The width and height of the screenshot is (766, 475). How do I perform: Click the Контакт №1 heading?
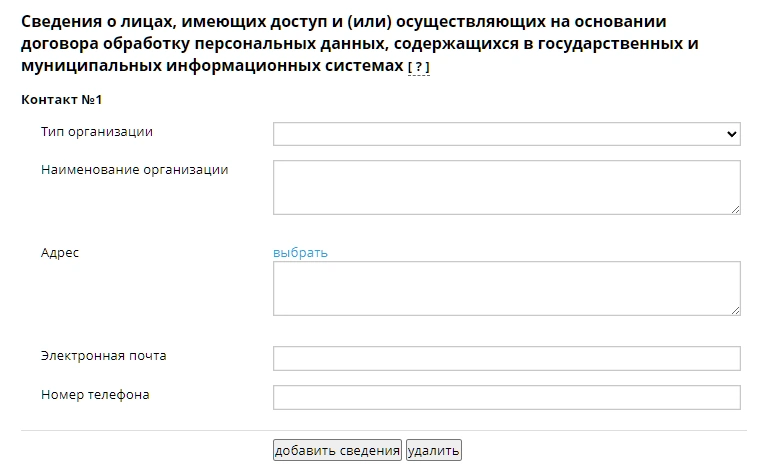click(x=62, y=100)
